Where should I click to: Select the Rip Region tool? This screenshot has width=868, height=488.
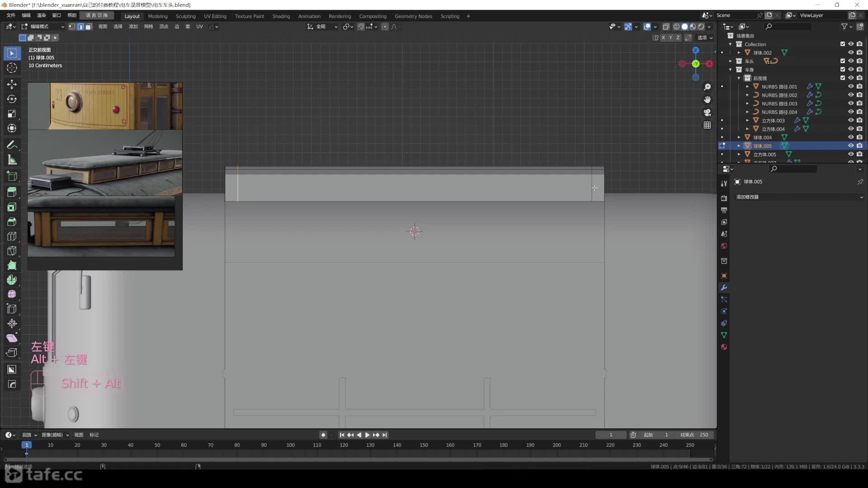[12, 352]
